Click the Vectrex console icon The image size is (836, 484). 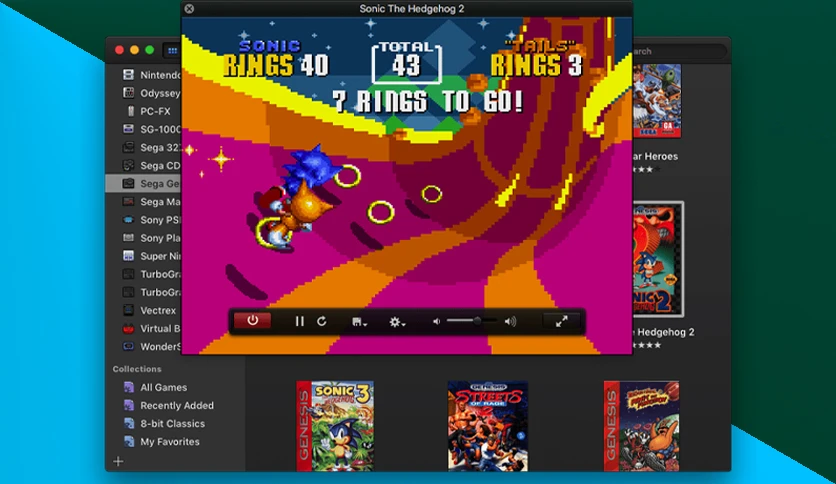pos(128,310)
